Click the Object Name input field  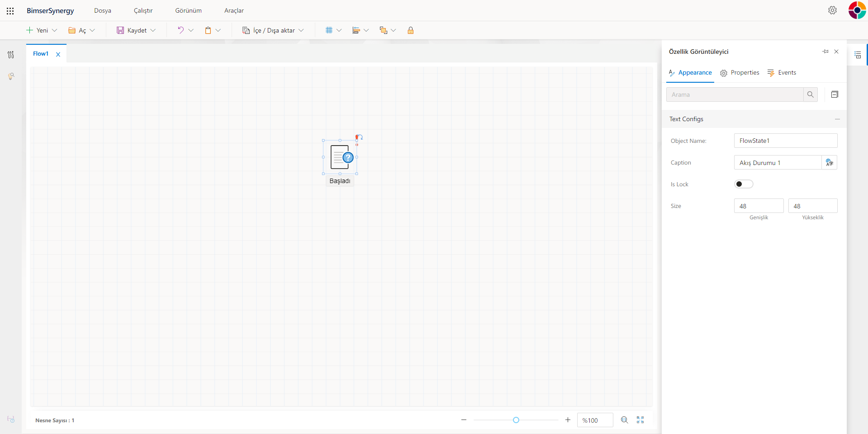pyautogui.click(x=785, y=141)
